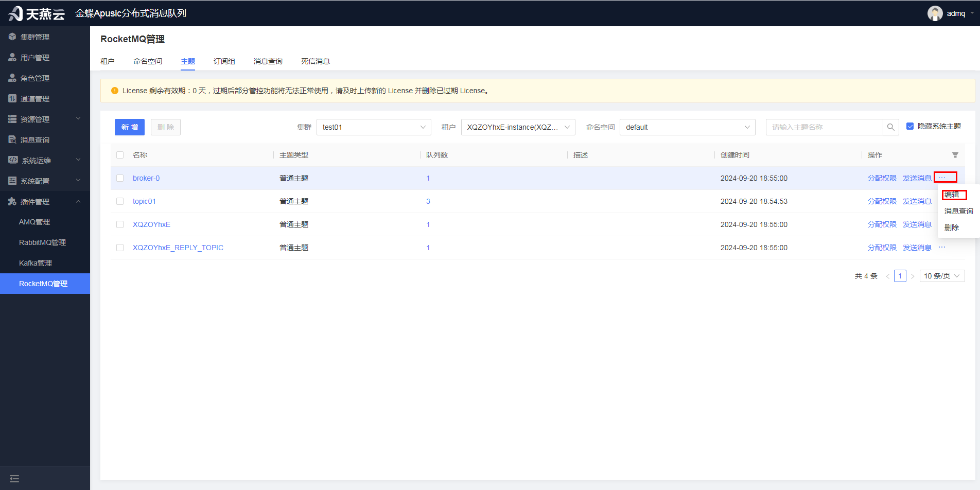This screenshot has width=980, height=490.
Task: Open more actions for XQZOYhxE_REPLY_TOPIC row
Action: pos(942,248)
